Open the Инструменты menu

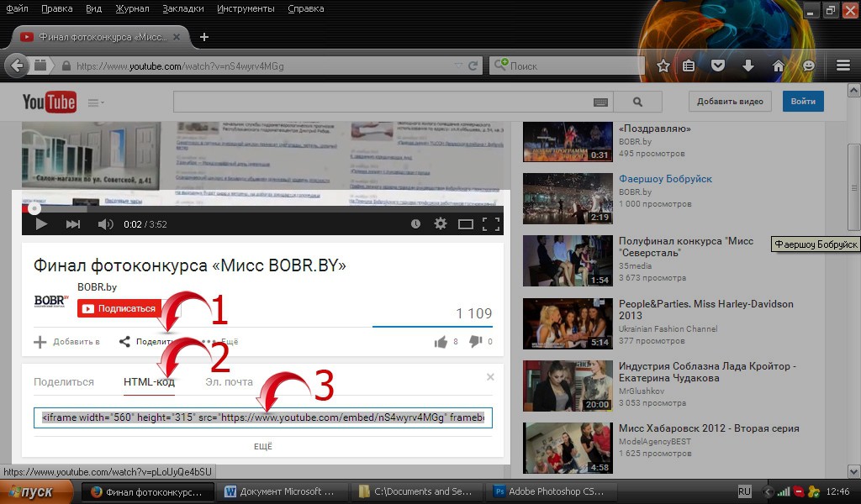pyautogui.click(x=246, y=8)
